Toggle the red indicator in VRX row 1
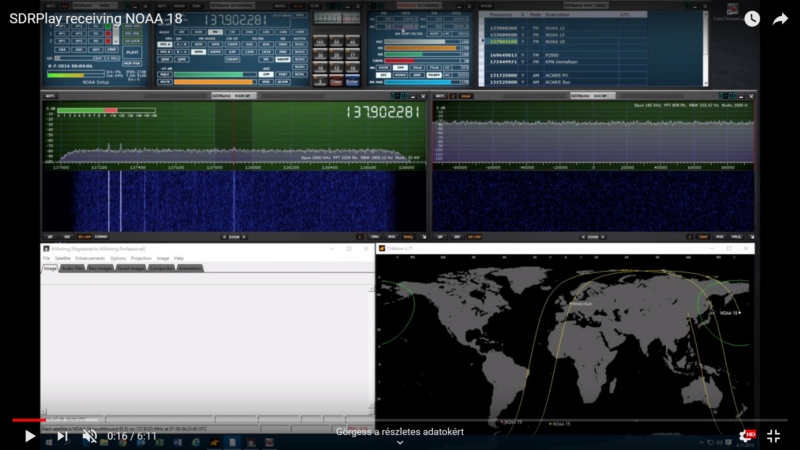This screenshot has width=800, height=450. click(x=108, y=33)
